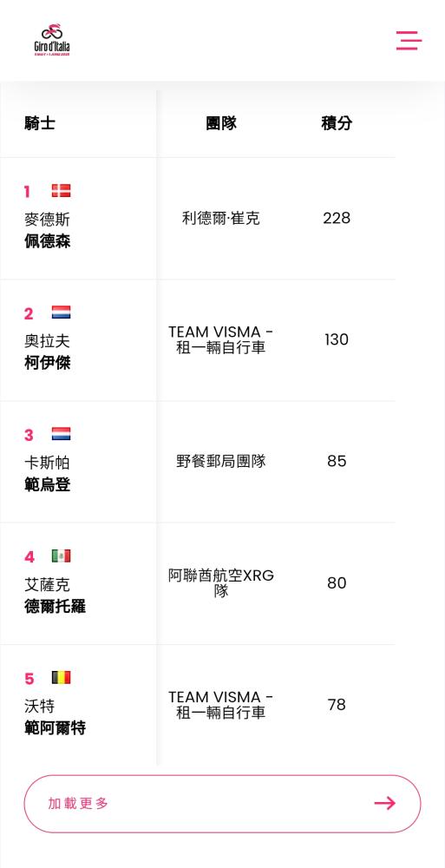Click the Belgian flag icon

pos(61,678)
